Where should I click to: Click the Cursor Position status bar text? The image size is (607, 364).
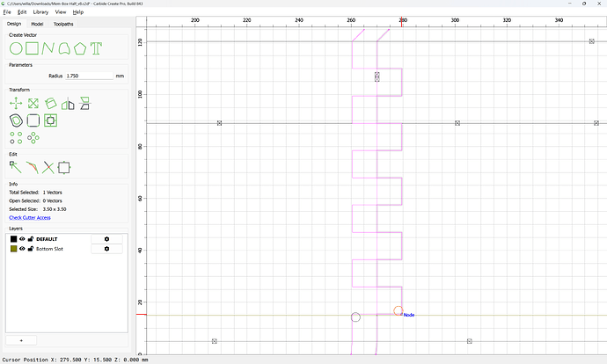tap(75, 360)
